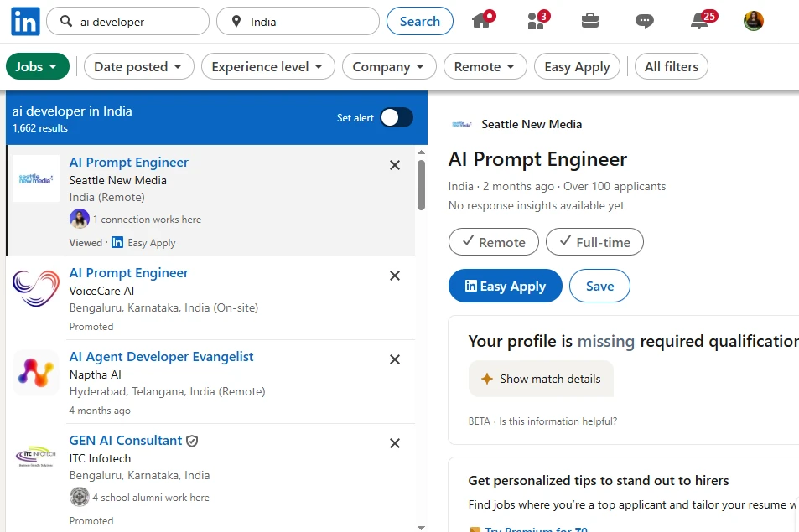Open the AI Agent Developer Evangelist job
The width and height of the screenshot is (799, 532).
coord(161,356)
